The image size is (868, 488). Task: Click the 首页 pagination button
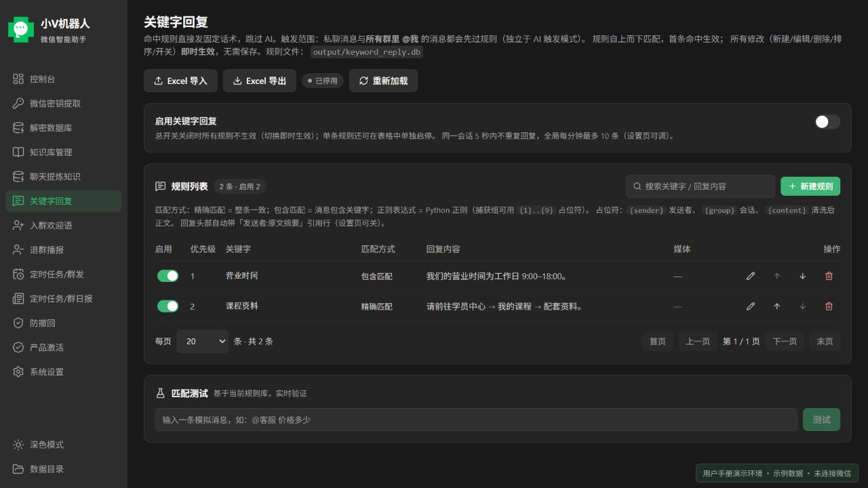tap(658, 341)
